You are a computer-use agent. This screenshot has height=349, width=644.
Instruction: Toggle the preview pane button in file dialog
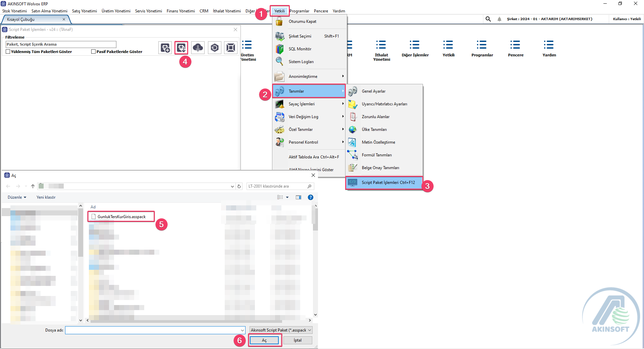pyautogui.click(x=299, y=197)
